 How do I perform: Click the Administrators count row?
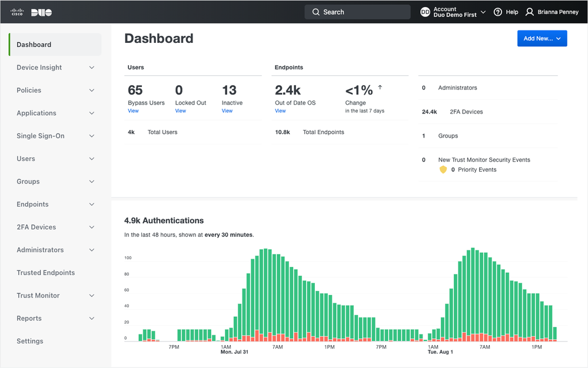488,88
